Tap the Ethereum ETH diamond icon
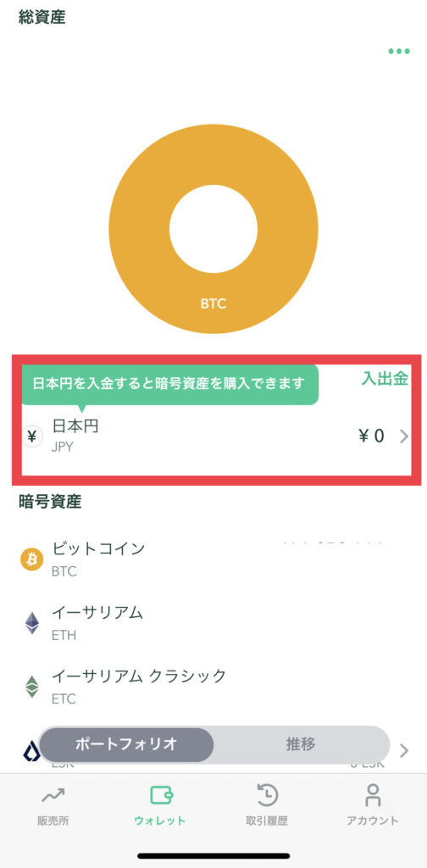 (32, 623)
